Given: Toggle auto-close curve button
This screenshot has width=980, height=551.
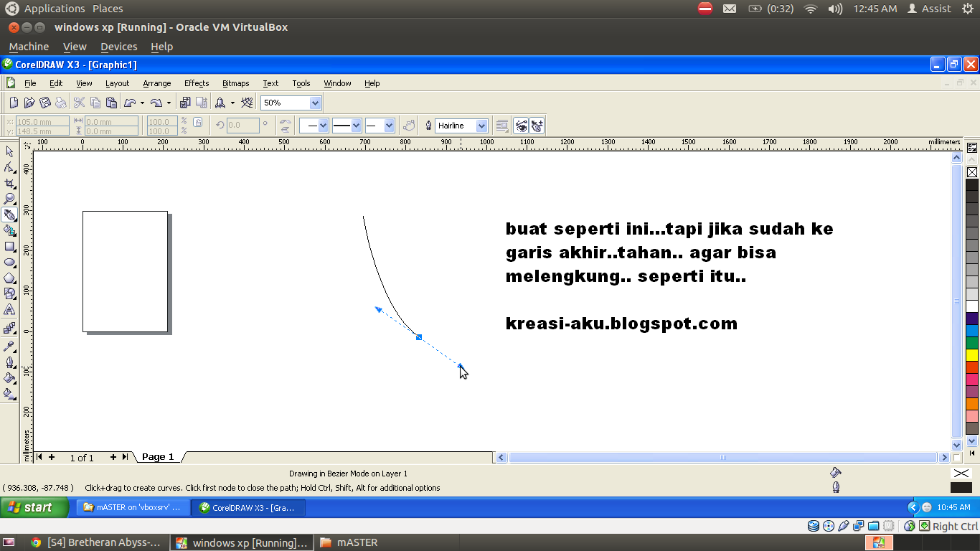Looking at the screenshot, I should click(x=409, y=126).
